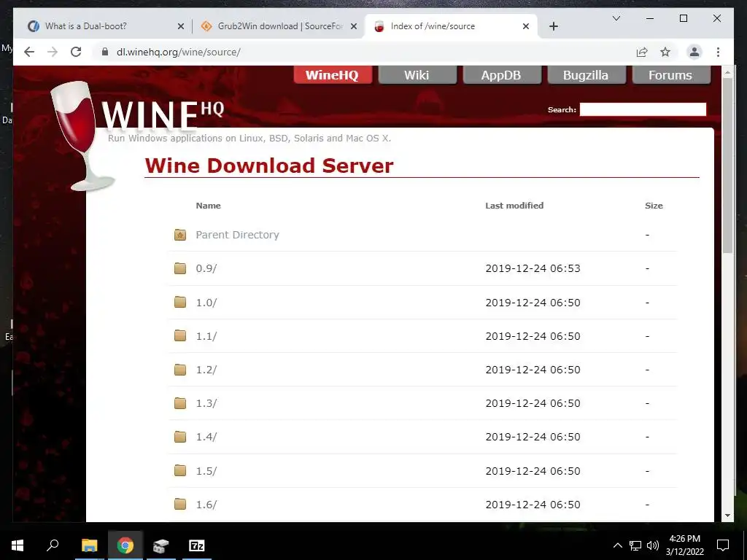
Task: Sort by Size column header
Action: (654, 206)
